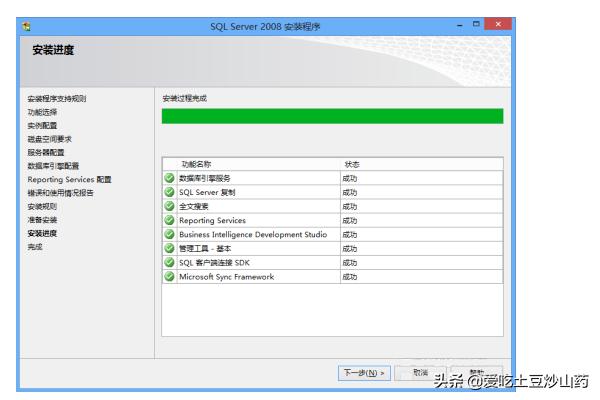Click 成功 status for Microsoft Sync Framework
600x400 pixels.
tap(349, 277)
